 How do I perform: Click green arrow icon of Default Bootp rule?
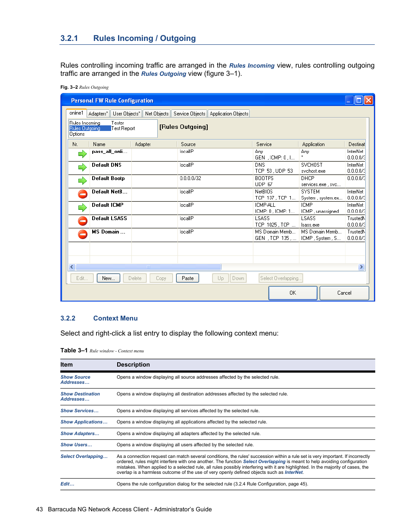[82, 181]
